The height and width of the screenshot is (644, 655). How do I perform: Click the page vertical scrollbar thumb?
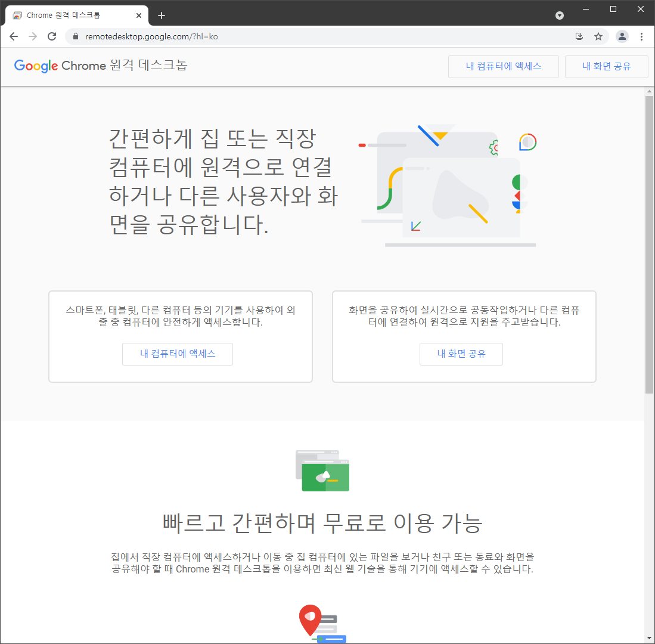pos(649,244)
